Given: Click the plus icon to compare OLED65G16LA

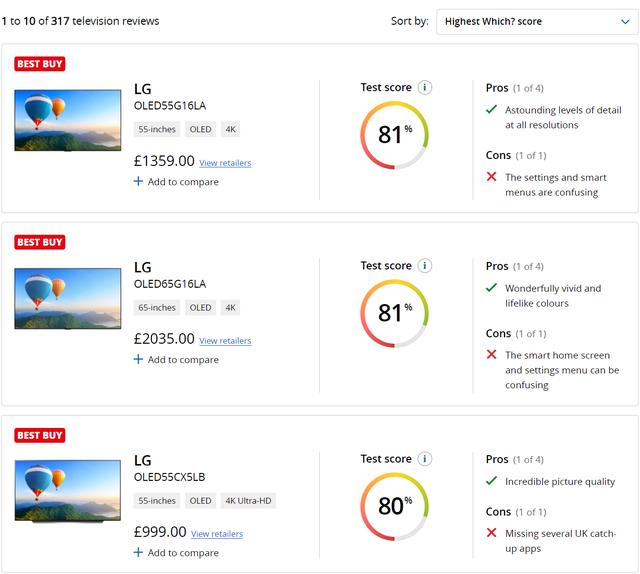Looking at the screenshot, I should tap(138, 359).
